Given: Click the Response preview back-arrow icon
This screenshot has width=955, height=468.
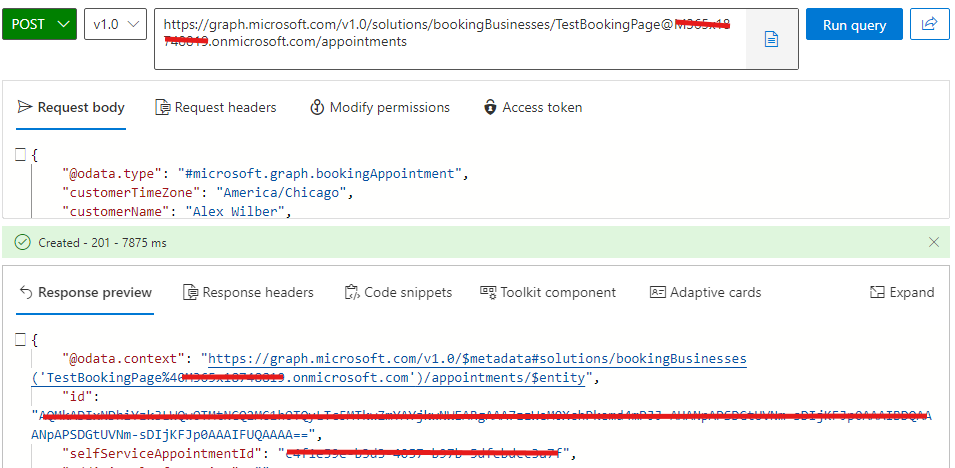Looking at the screenshot, I should pos(26,293).
